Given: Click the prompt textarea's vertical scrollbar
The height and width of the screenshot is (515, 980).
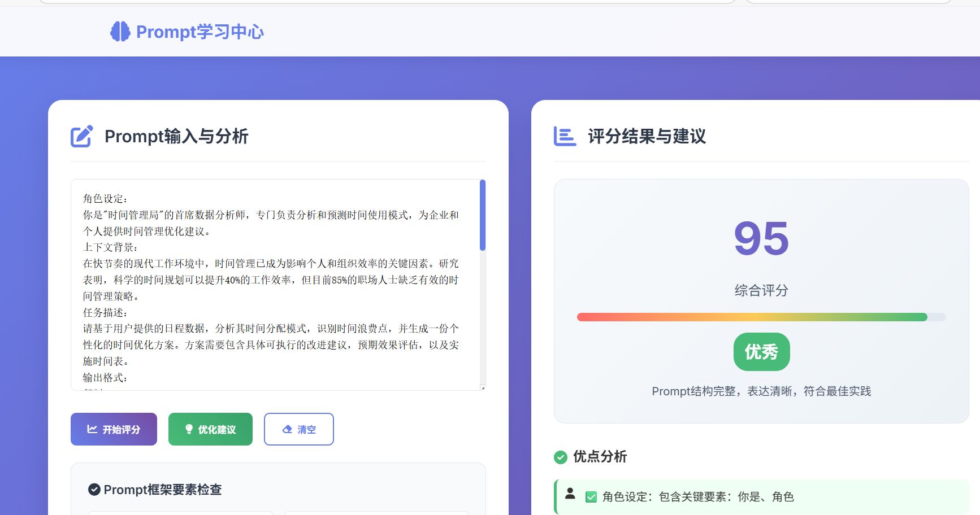Looking at the screenshot, I should pos(482,215).
